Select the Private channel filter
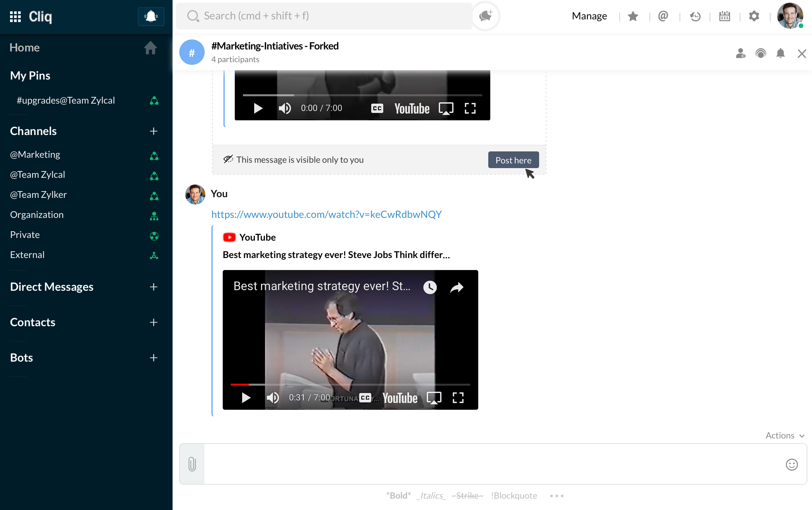812x510 pixels. [25, 235]
